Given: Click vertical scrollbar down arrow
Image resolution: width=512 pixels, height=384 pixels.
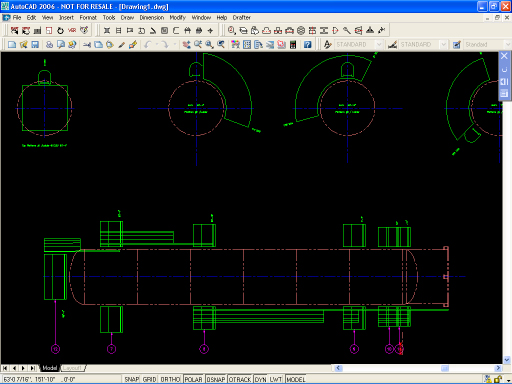Looking at the screenshot, I should coord(507,360).
